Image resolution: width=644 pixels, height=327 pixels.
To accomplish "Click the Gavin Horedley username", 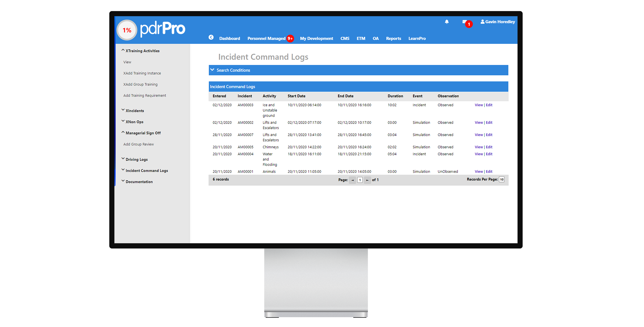I will pos(500,22).
